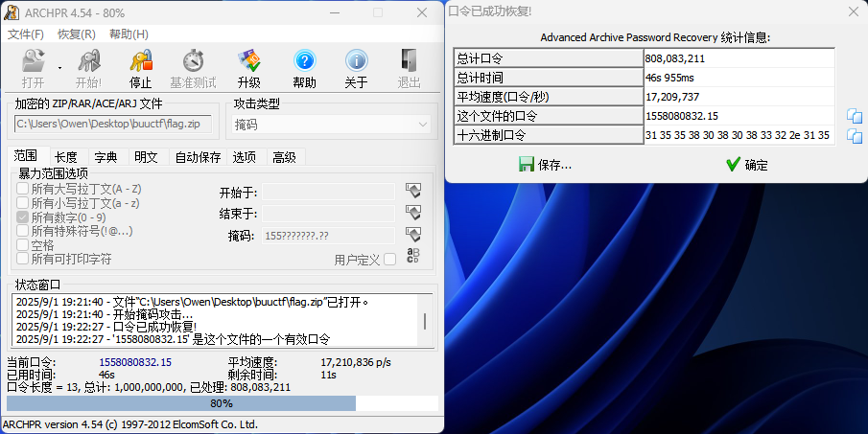Switch to the 自动保存 tab
868x434 pixels.
[x=198, y=157]
